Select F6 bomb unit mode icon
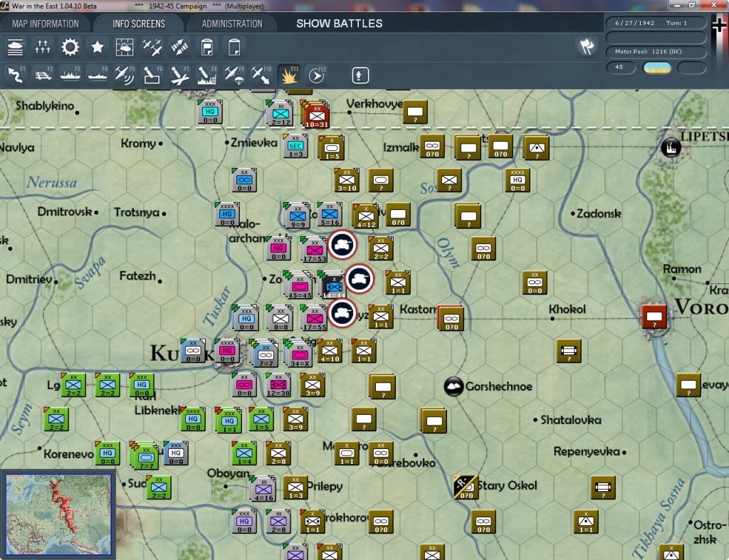This screenshot has height=560, width=729. pos(152,75)
